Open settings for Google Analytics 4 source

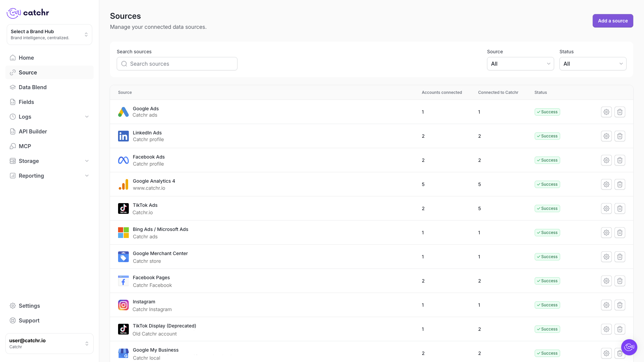[606, 184]
